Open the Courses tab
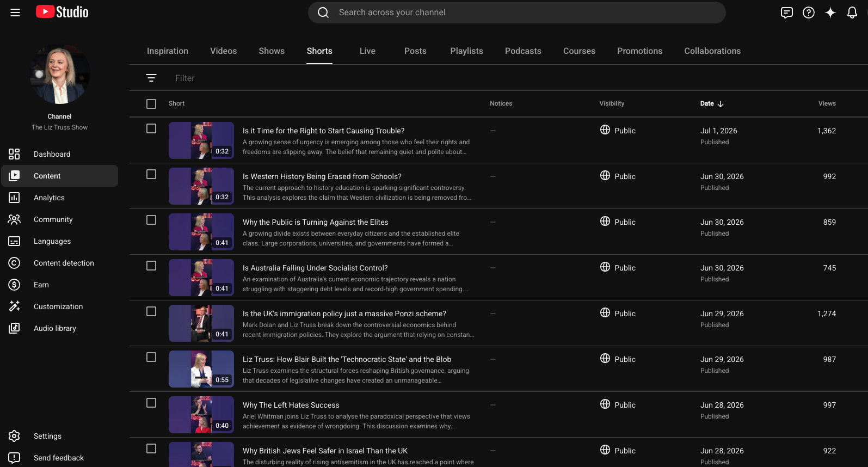 coord(579,51)
